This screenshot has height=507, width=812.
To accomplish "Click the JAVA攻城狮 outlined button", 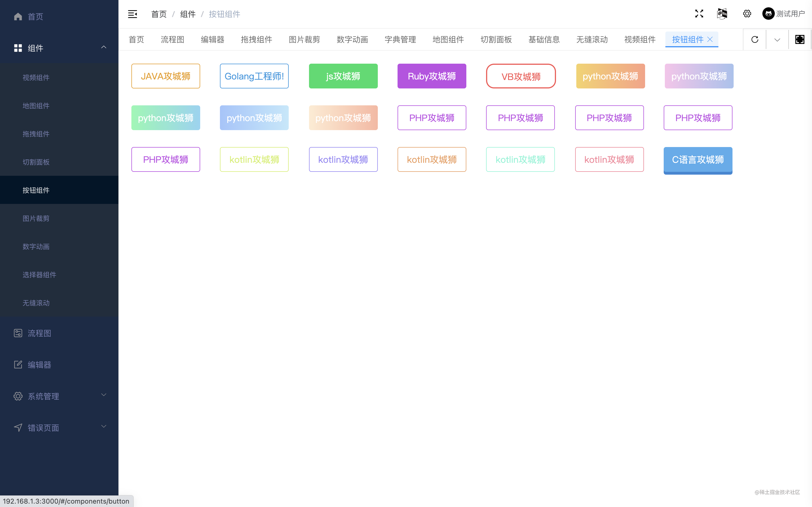I will (166, 76).
